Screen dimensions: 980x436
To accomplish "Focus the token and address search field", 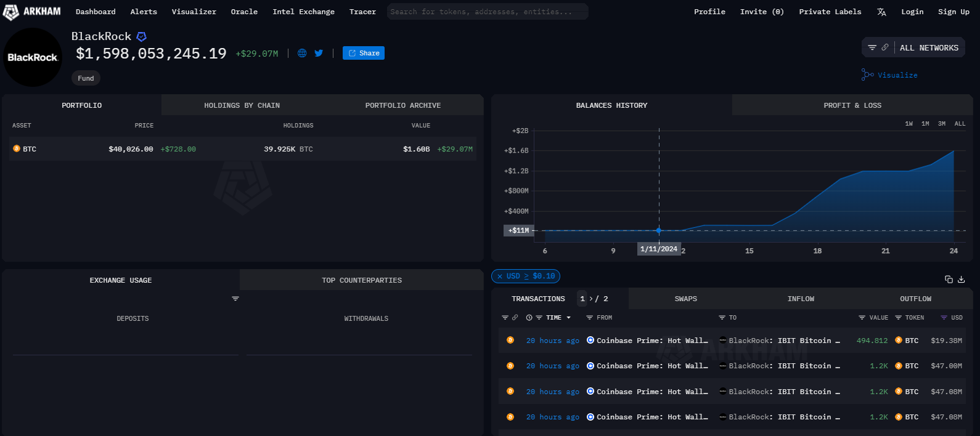I will coord(488,12).
